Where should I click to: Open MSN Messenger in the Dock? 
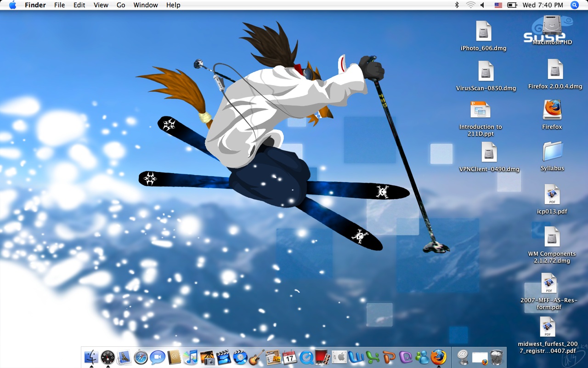(x=422, y=357)
